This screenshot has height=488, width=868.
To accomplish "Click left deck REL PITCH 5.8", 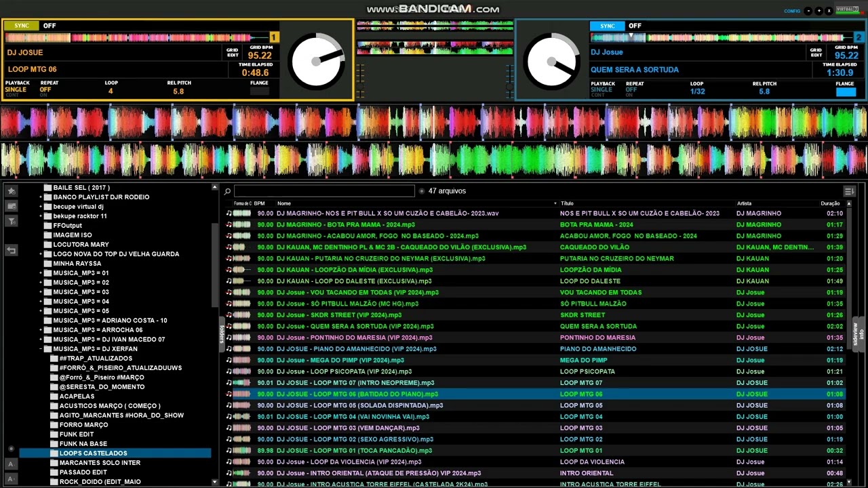I will [178, 91].
